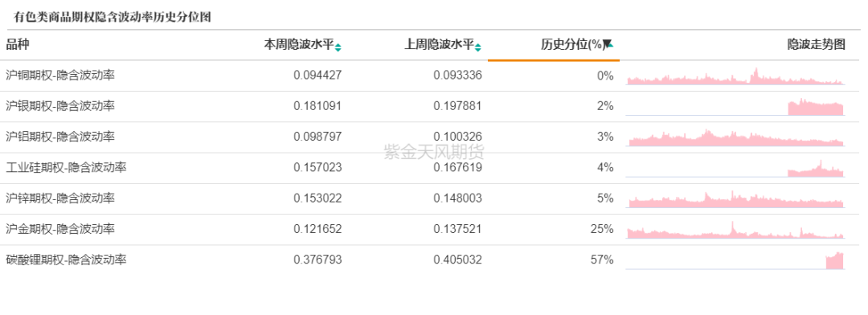Viewport: 868px width, 315px height.
Task: Select the 品种 column header
Action: 18,45
